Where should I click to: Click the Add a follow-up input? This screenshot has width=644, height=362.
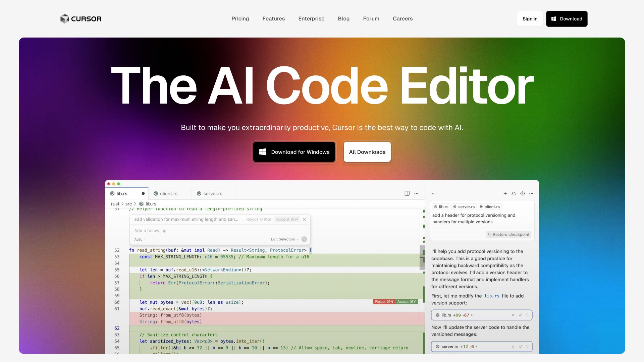(x=220, y=231)
